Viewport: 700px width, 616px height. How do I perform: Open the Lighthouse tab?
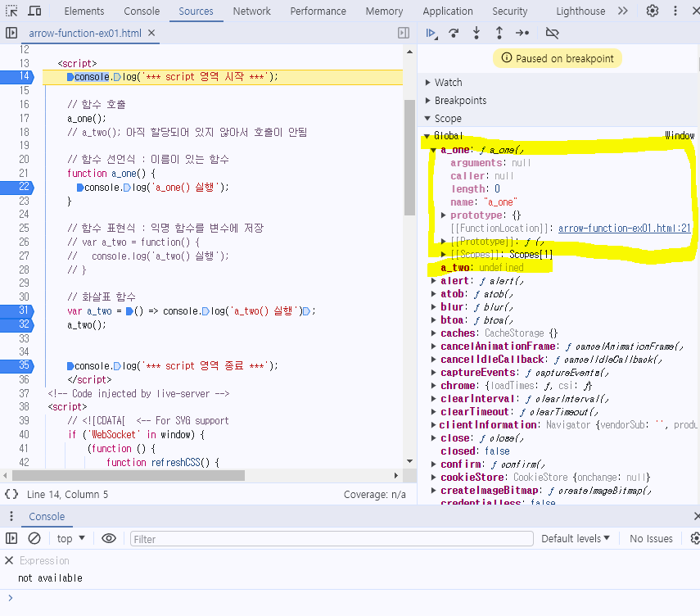580,11
